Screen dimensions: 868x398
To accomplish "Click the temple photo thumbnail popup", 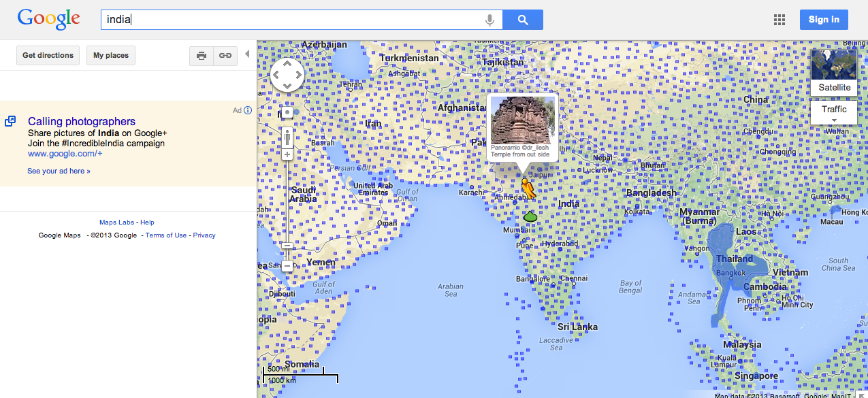I will point(522,120).
